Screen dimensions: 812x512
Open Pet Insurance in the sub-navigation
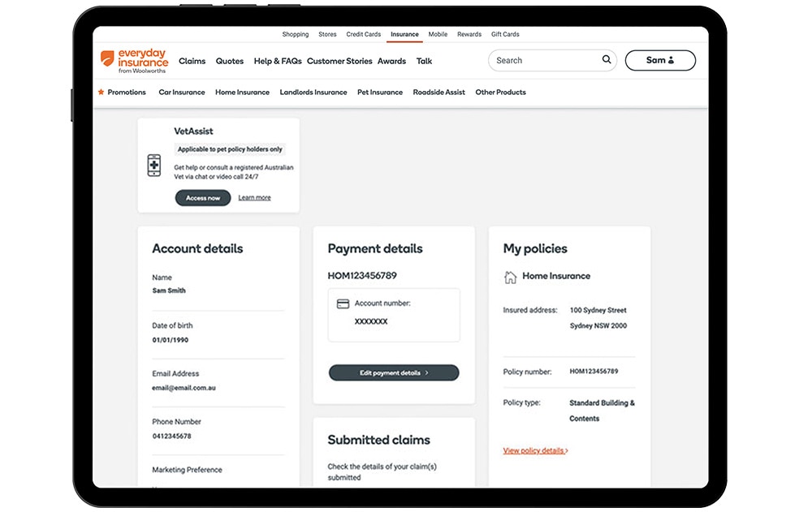[x=379, y=93]
